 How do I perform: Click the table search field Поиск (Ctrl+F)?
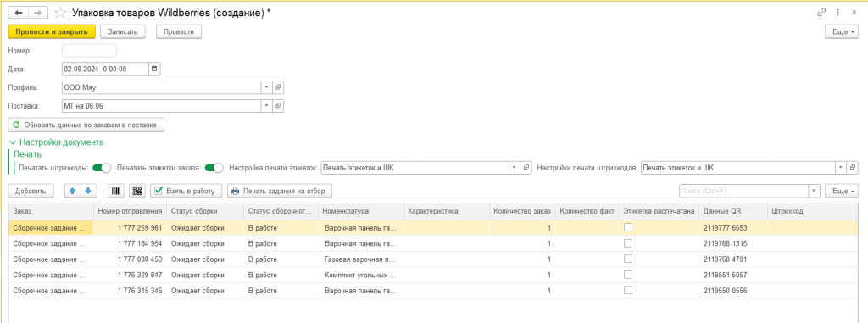pos(744,191)
